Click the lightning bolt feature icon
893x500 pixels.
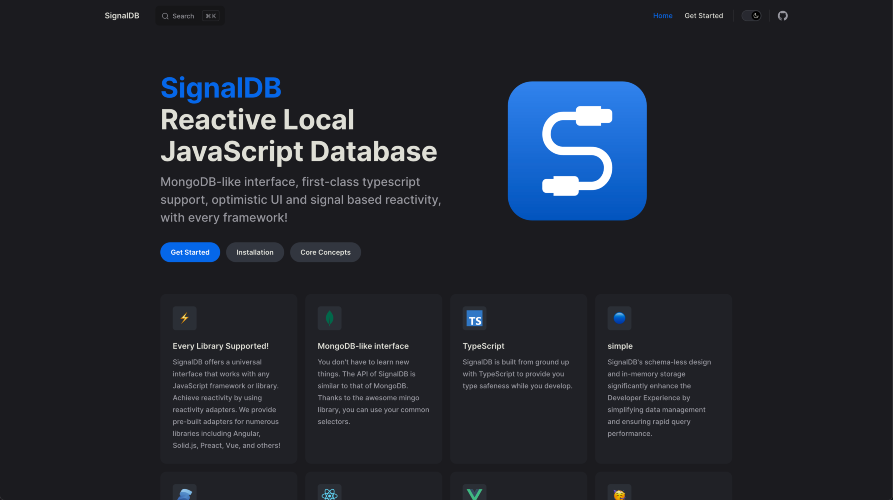(185, 318)
